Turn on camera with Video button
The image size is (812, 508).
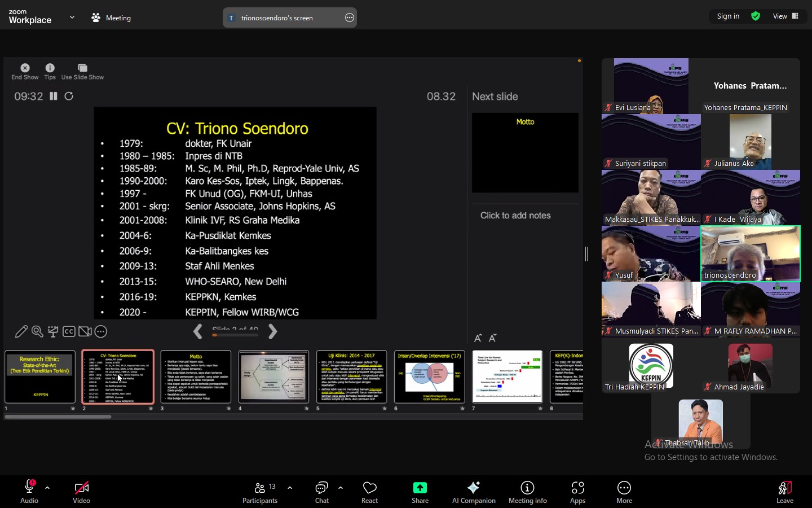pos(81,492)
